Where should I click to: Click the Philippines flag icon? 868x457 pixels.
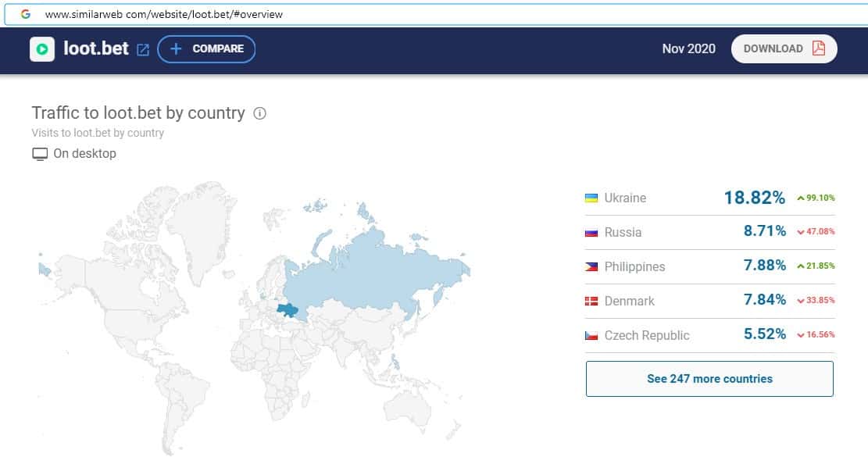[591, 266]
